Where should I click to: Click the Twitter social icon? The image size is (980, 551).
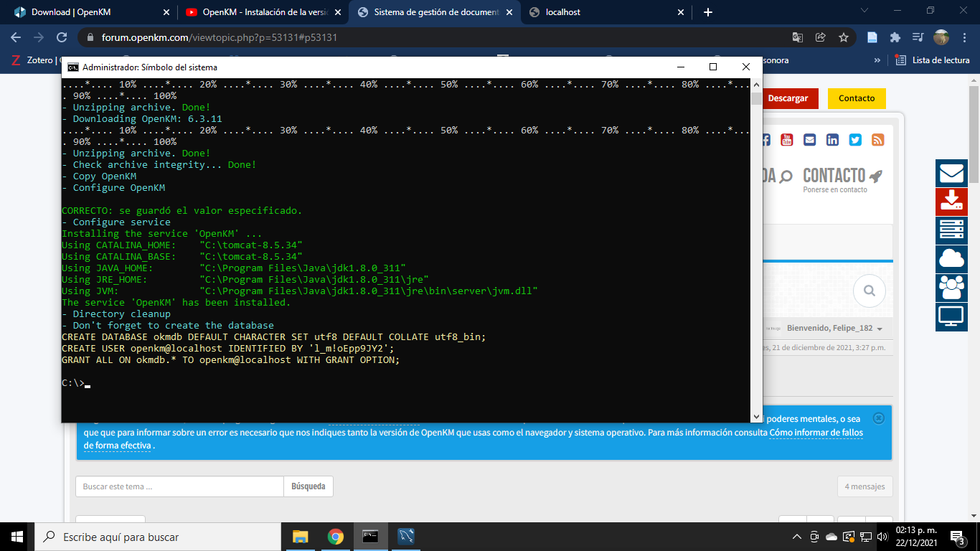[855, 140]
